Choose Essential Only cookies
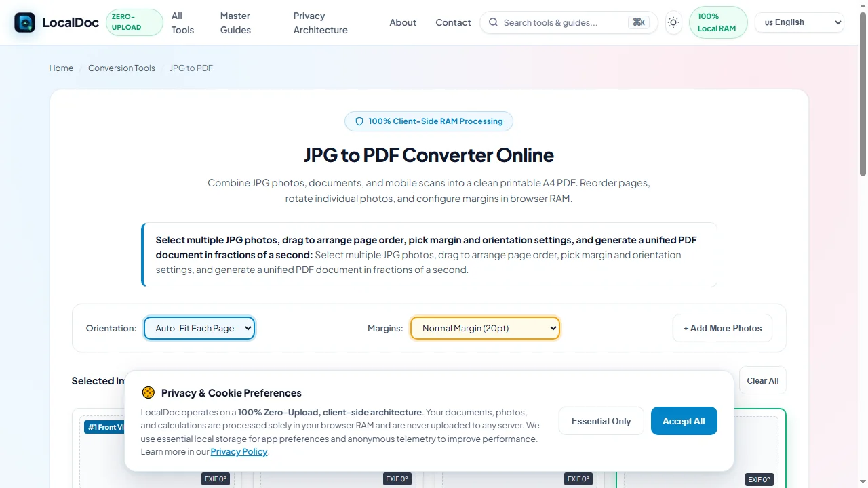Image resolution: width=868 pixels, height=488 pixels. pos(601,421)
